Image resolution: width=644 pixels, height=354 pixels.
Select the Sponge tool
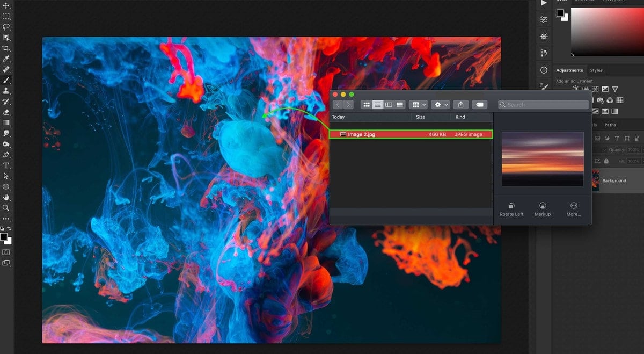pyautogui.click(x=6, y=144)
